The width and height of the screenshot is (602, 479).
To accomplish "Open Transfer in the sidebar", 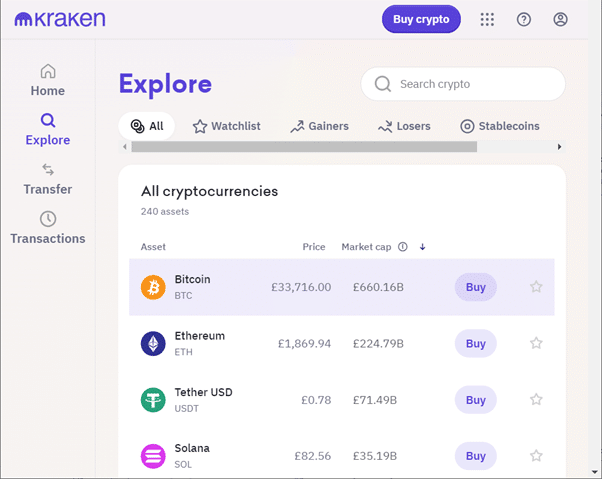I will pyautogui.click(x=48, y=179).
